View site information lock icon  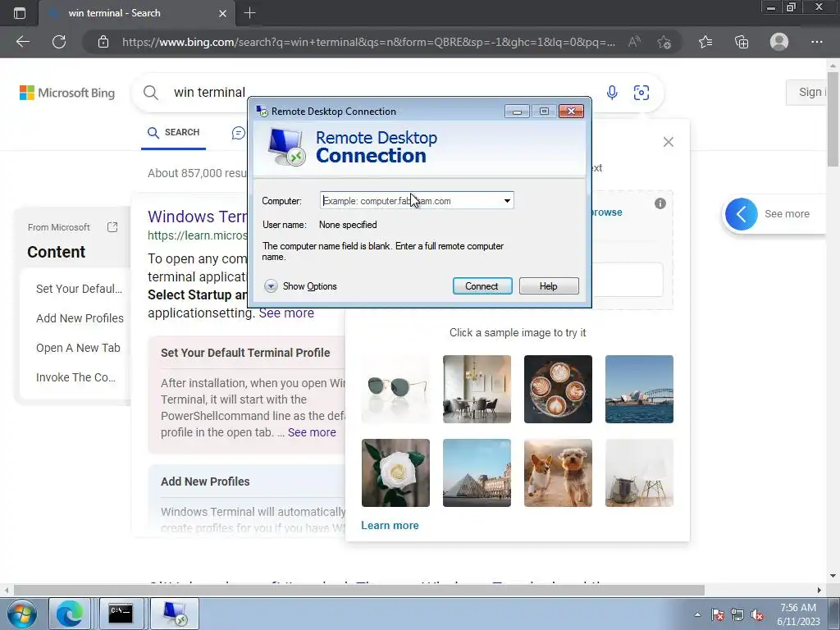coord(103,42)
